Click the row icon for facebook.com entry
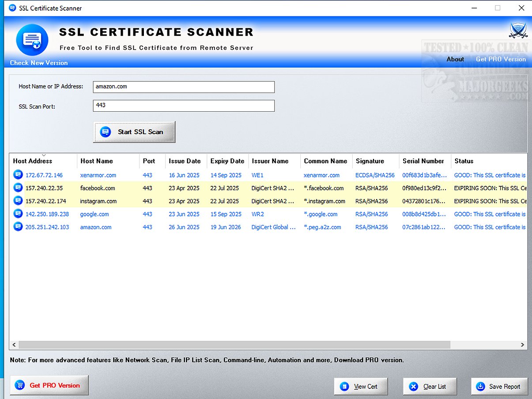The width and height of the screenshot is (532, 399). point(18,188)
